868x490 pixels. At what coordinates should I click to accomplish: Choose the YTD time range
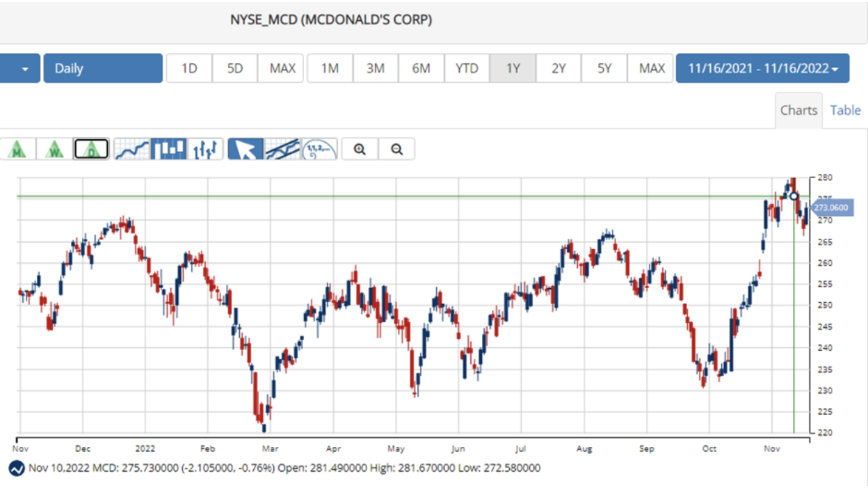(467, 68)
